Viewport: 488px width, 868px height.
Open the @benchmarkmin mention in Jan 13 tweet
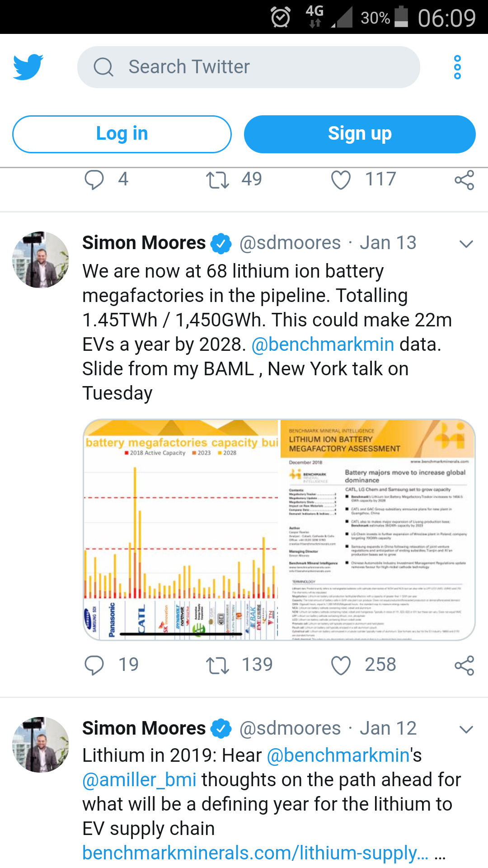click(323, 344)
